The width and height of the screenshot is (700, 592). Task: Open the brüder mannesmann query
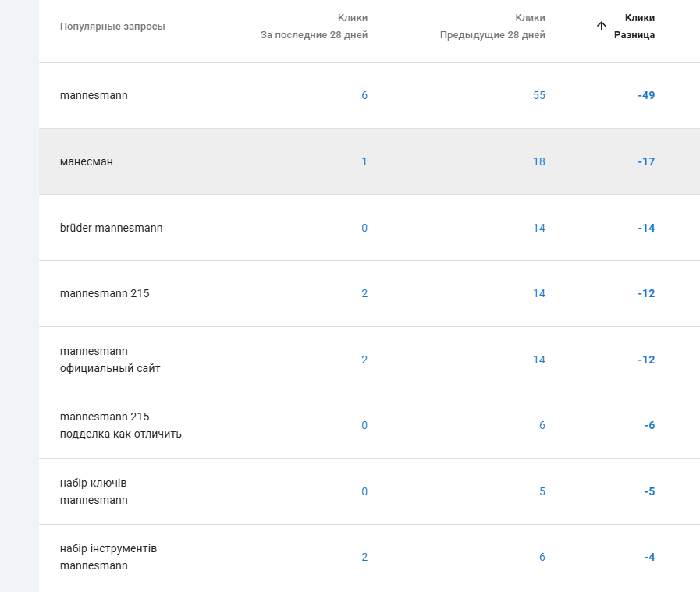click(x=112, y=228)
